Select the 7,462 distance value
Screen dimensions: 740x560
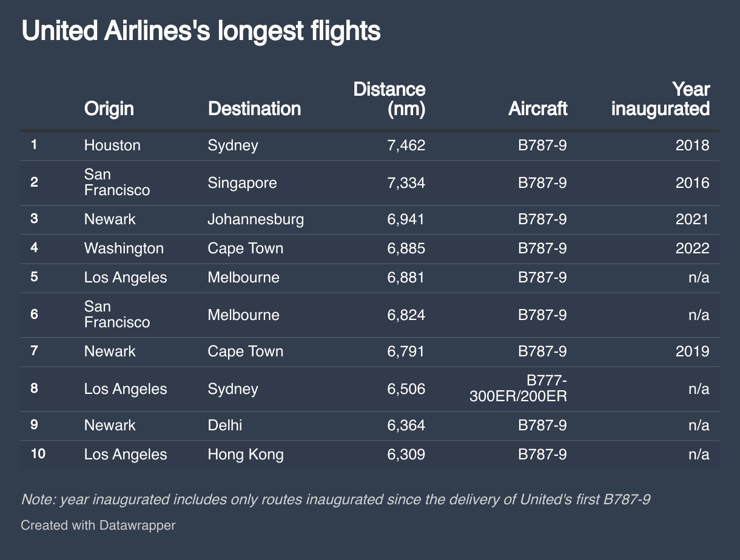pos(406,145)
